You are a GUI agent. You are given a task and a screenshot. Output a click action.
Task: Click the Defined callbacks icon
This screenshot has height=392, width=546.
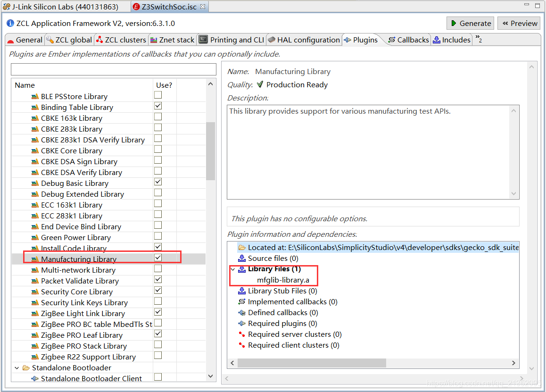(242, 313)
